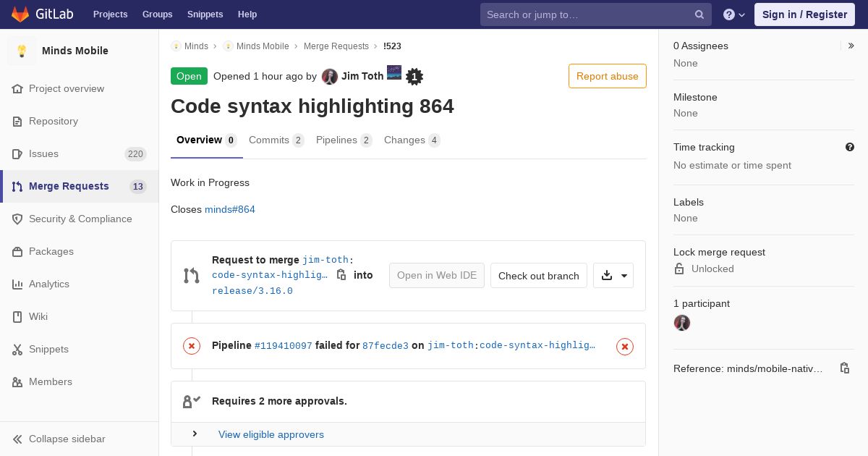Open Snippets scissors item in sidebar
The height and width of the screenshot is (456, 868).
[x=80, y=349]
